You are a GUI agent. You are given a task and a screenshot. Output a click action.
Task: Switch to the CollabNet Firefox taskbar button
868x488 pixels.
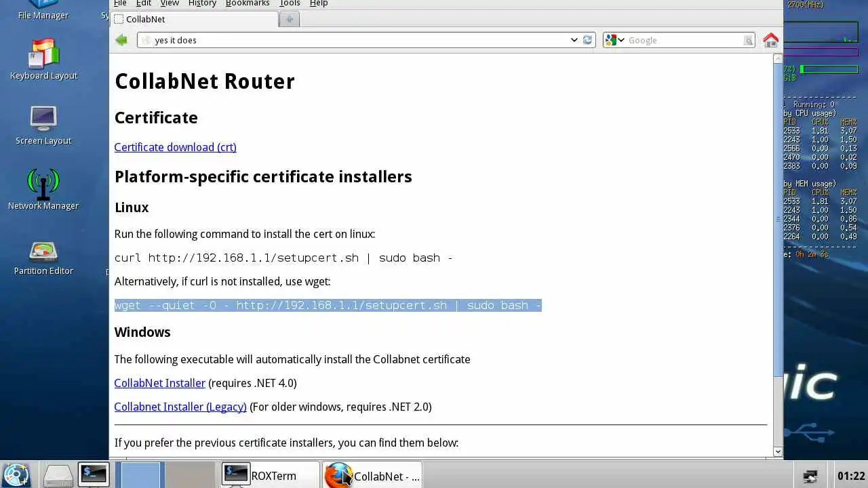(372, 476)
